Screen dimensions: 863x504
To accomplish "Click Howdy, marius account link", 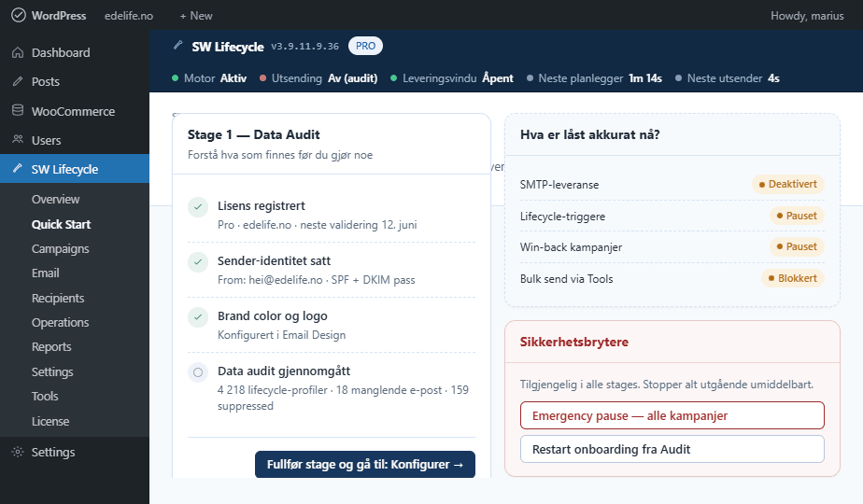I will pos(807,16).
